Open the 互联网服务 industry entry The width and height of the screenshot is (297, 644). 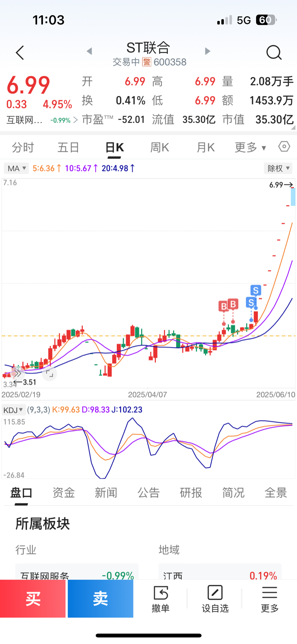(x=77, y=572)
